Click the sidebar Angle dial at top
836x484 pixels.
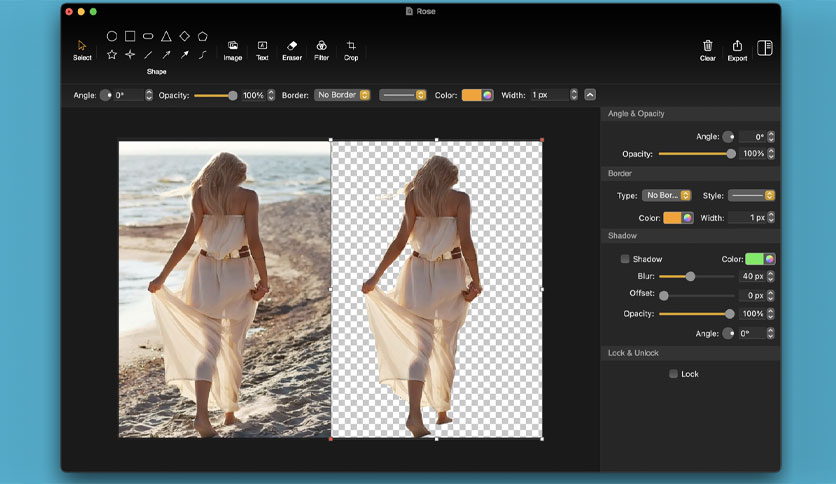pyautogui.click(x=728, y=137)
